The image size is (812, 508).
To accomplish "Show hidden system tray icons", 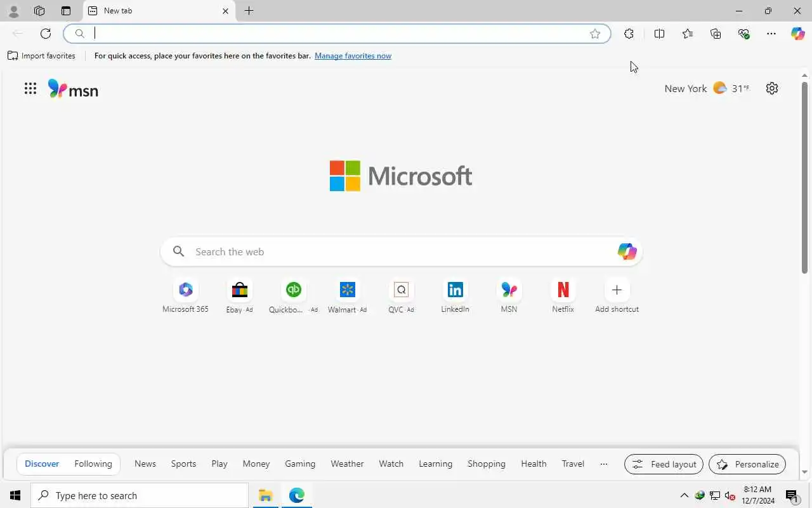I will [x=684, y=495].
